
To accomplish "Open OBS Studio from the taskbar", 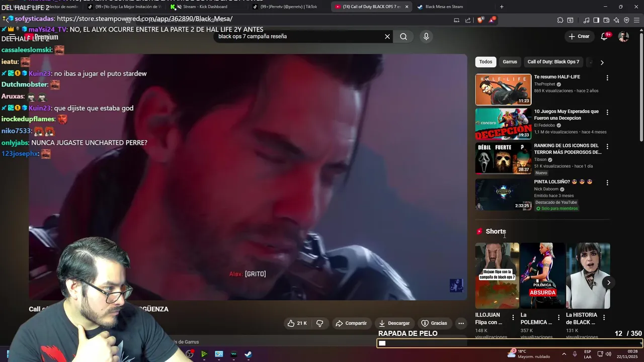I will 189,354.
